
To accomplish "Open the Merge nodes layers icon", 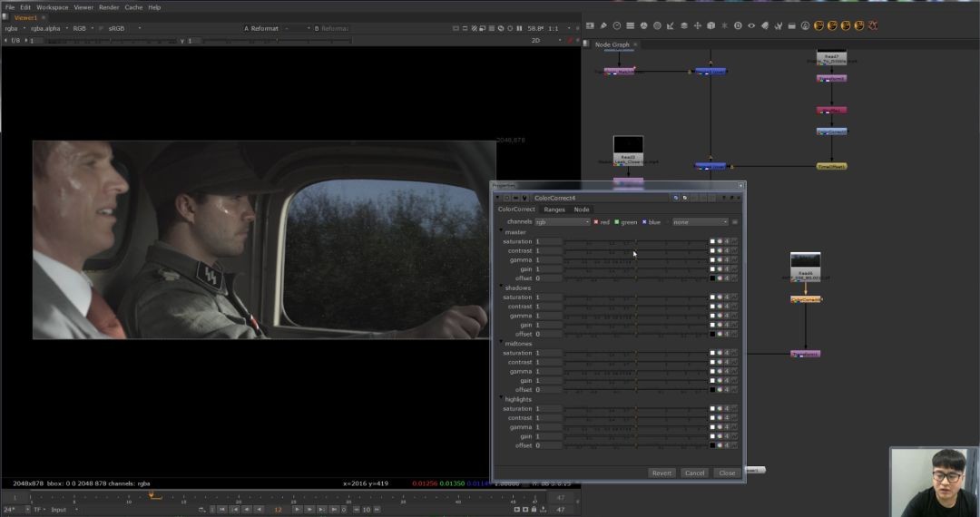I will (684, 25).
